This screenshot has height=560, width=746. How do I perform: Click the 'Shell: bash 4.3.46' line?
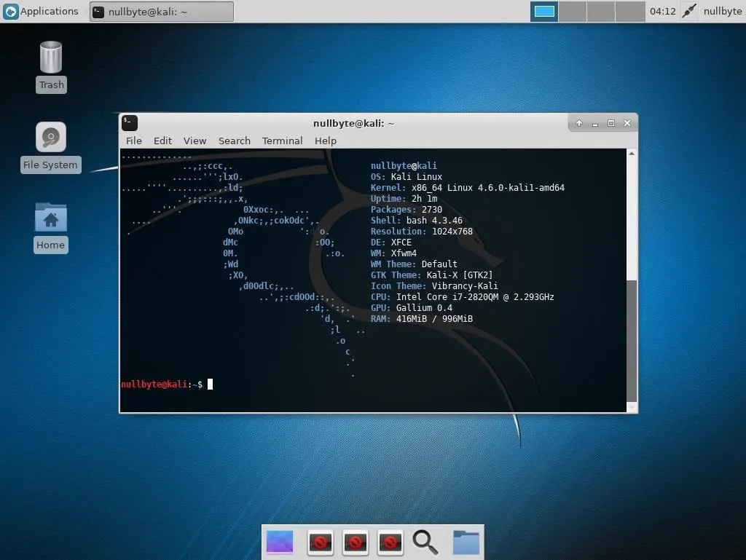(416, 221)
